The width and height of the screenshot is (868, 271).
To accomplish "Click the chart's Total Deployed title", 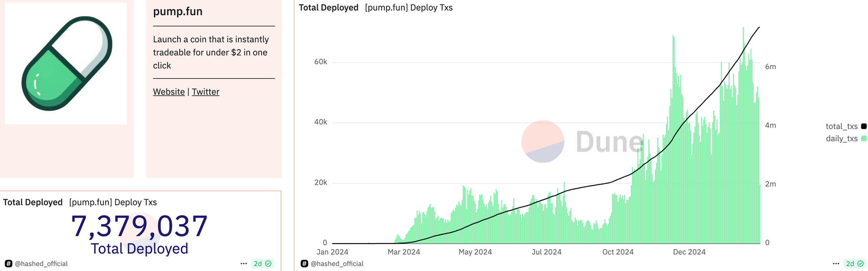I will 328,8.
